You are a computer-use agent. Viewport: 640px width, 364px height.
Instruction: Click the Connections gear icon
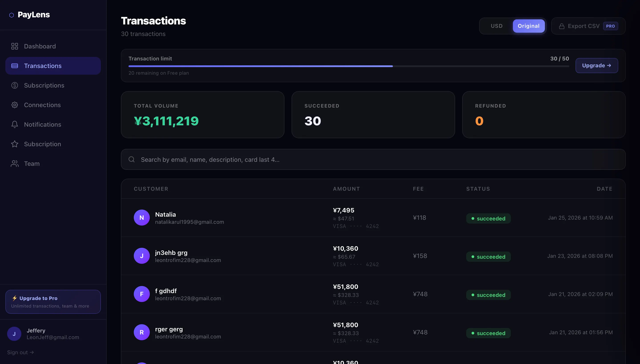tap(15, 105)
